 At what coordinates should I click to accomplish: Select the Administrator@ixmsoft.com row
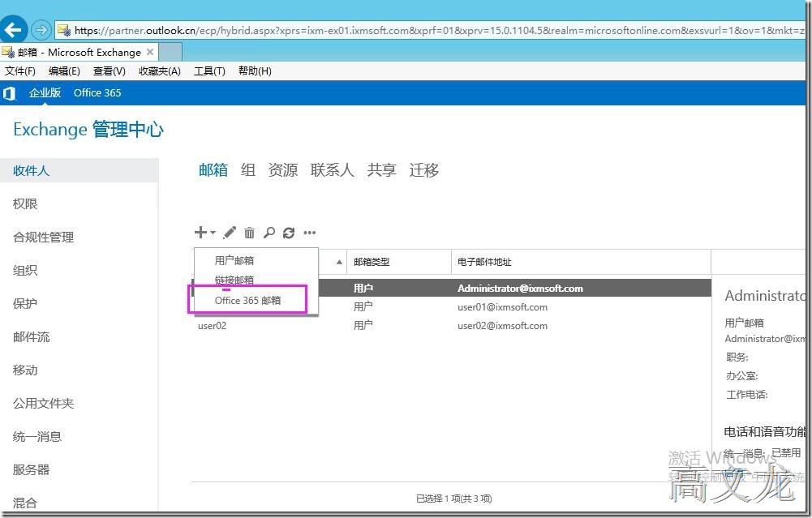(452, 289)
